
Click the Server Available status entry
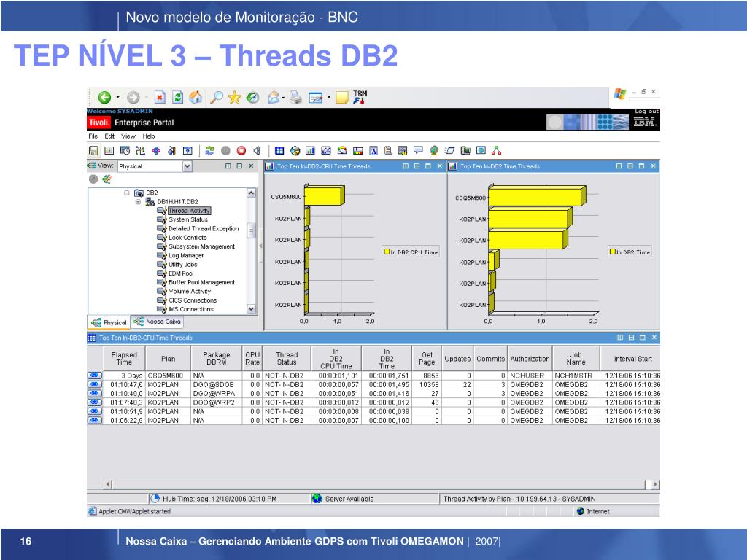click(x=343, y=499)
